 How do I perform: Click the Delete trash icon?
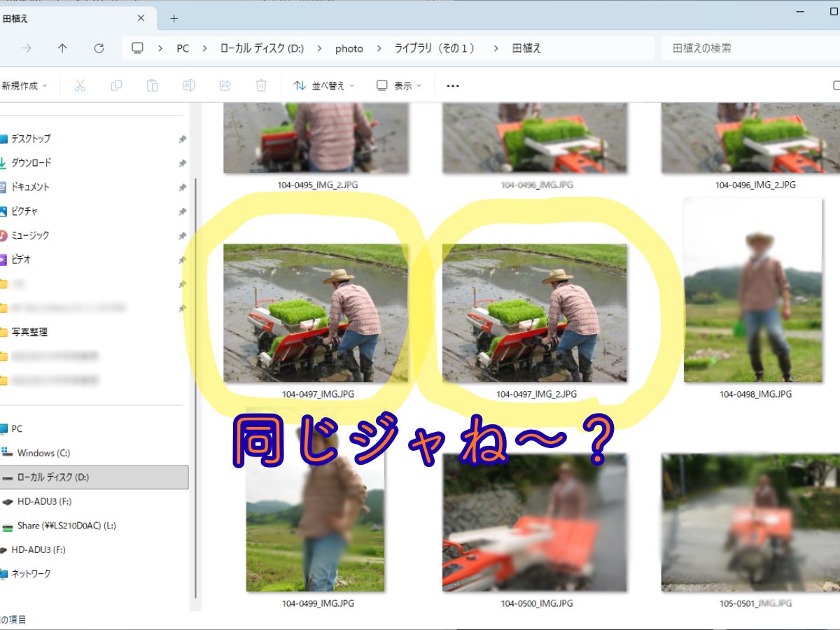click(261, 85)
